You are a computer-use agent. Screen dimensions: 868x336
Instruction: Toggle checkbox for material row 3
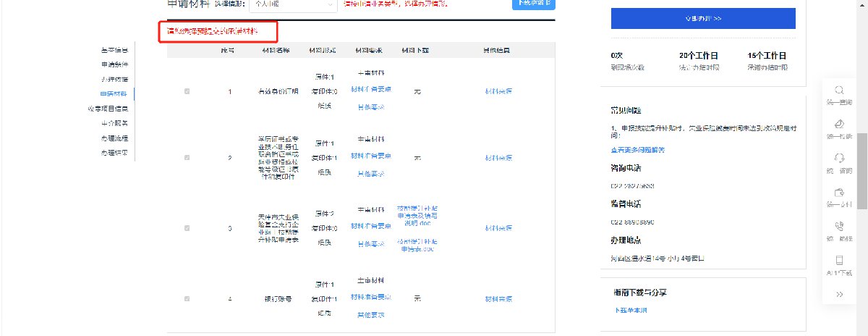[x=187, y=228]
